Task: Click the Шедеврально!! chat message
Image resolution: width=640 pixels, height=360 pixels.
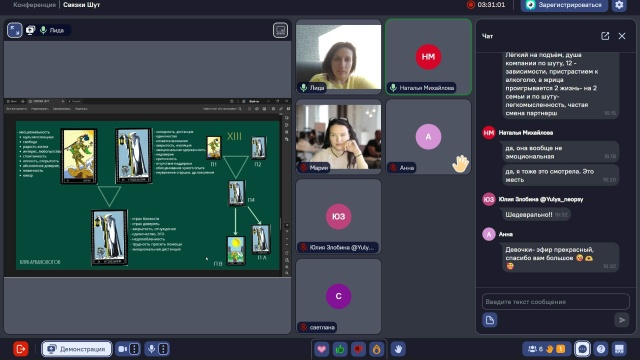Action: click(x=535, y=214)
